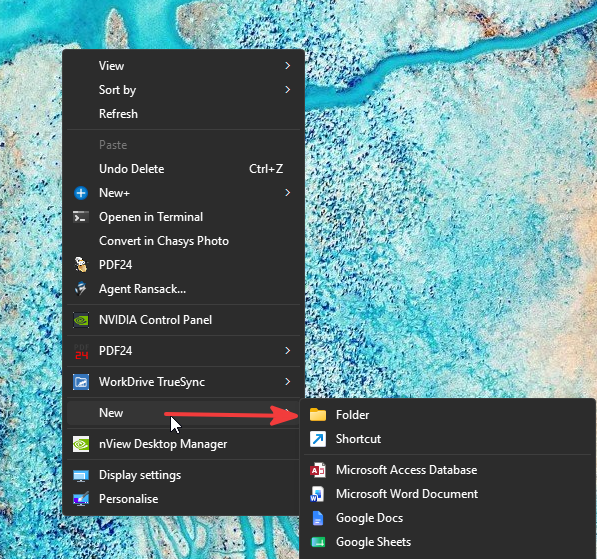Image resolution: width=597 pixels, height=559 pixels.
Task: Expand the Sort by submenu arrow
Action: 287,90
